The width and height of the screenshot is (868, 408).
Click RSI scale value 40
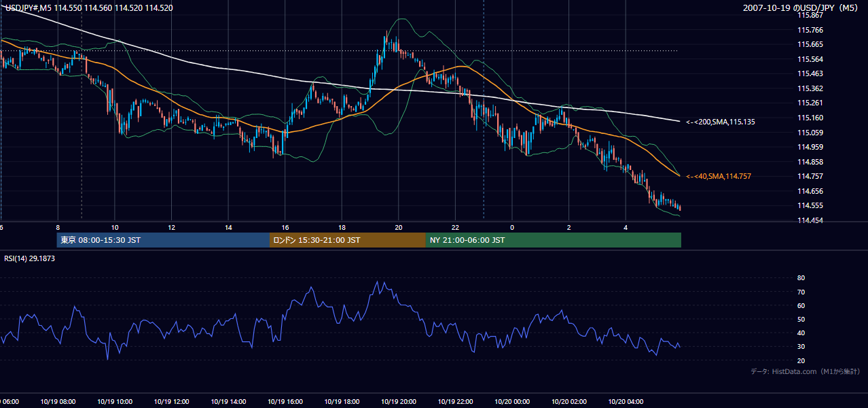pyautogui.click(x=801, y=333)
